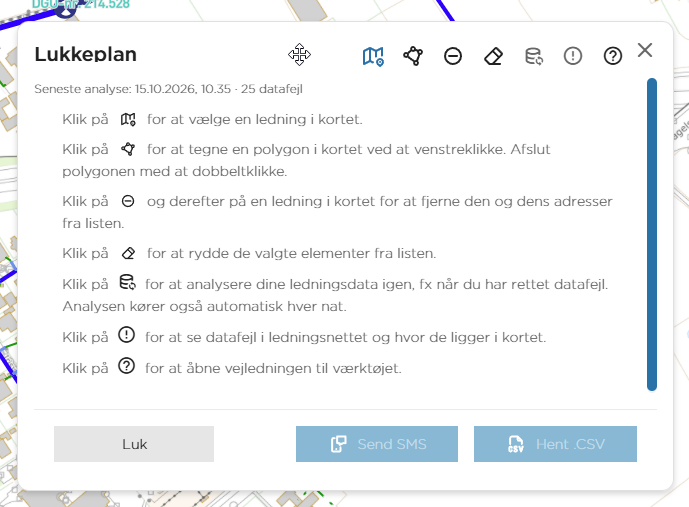Click the inline database icon in instructions
689x507 pixels.
[127, 282]
